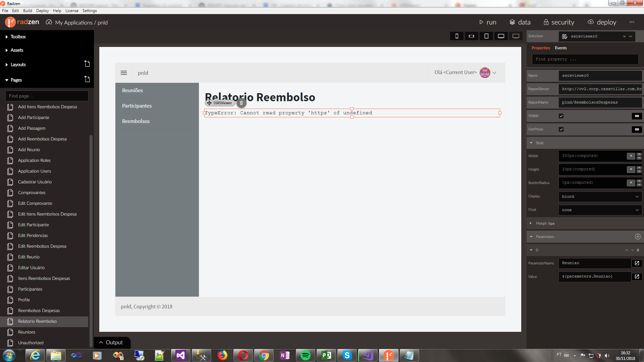
Task: Switch to wide desktop preview
Action: click(x=516, y=36)
